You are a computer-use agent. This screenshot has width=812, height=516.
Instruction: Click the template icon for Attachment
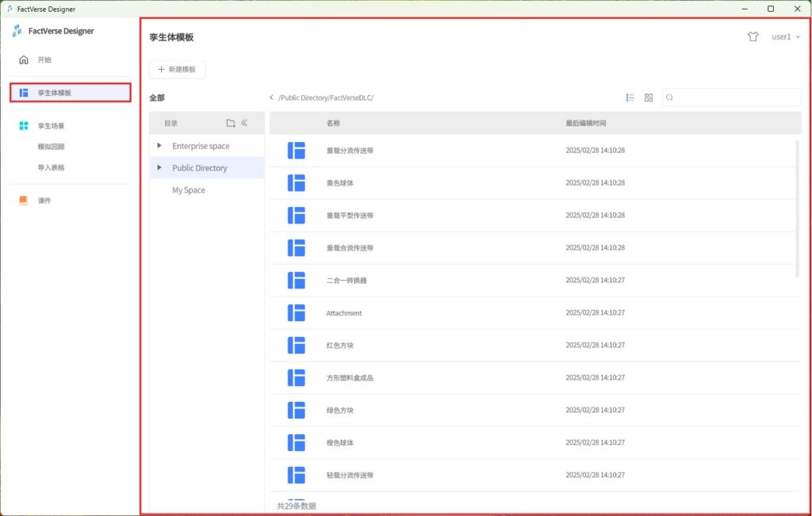point(297,313)
